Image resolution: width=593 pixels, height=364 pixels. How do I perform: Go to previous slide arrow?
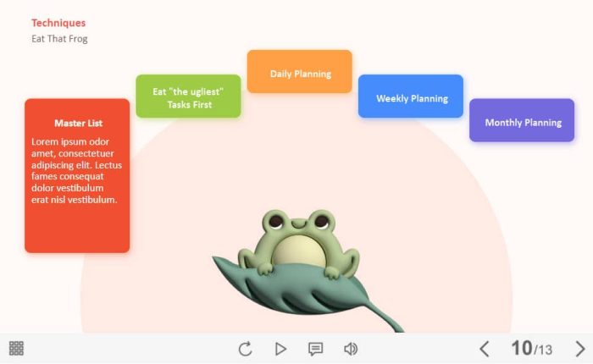coord(485,349)
